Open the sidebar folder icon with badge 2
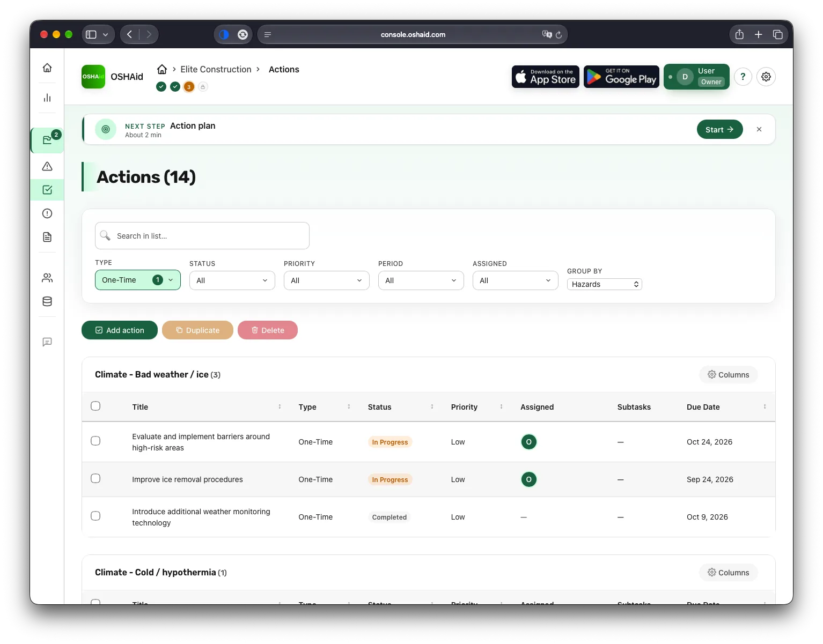 pyautogui.click(x=47, y=140)
